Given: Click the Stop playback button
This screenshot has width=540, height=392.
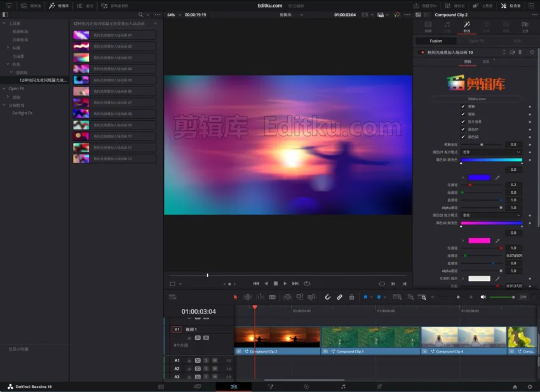Looking at the screenshot, I should [276, 283].
